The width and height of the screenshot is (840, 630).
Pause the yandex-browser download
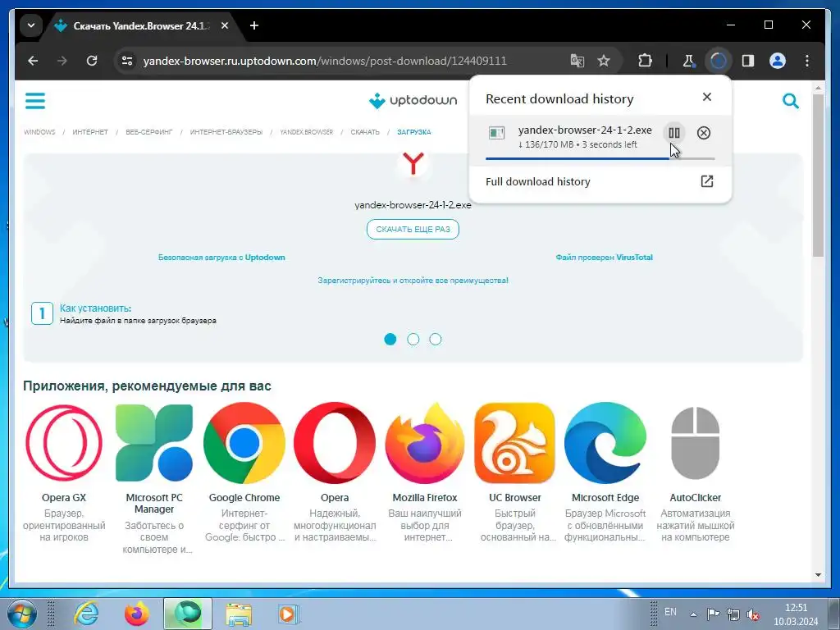click(673, 133)
